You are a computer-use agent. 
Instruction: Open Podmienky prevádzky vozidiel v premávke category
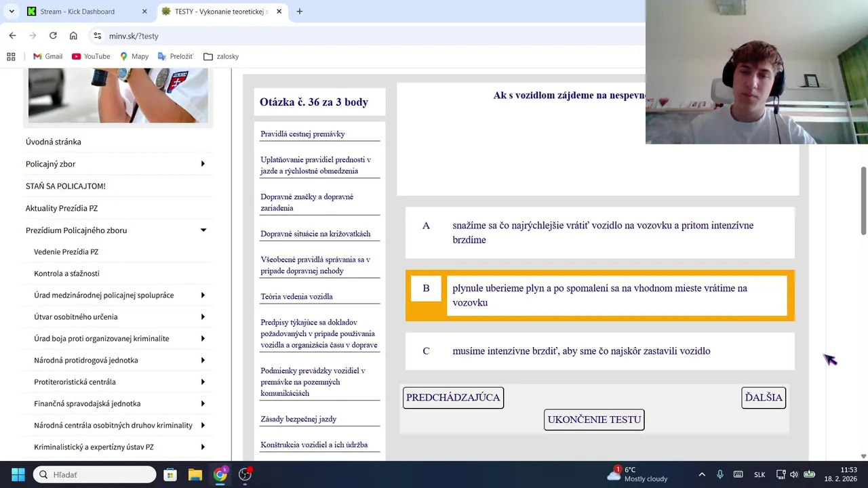(x=313, y=382)
